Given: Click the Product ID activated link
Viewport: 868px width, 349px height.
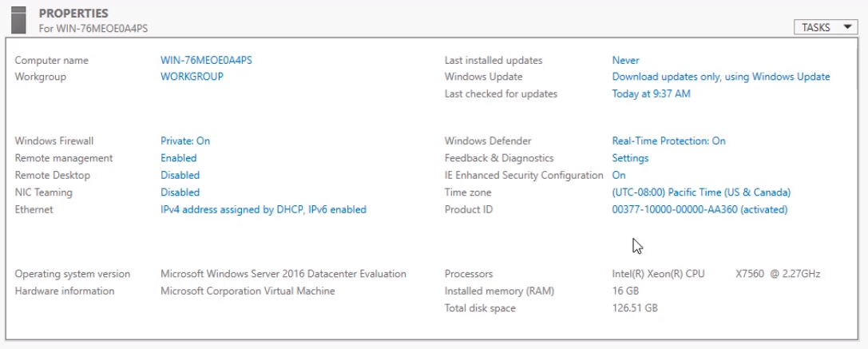Looking at the screenshot, I should [700, 209].
